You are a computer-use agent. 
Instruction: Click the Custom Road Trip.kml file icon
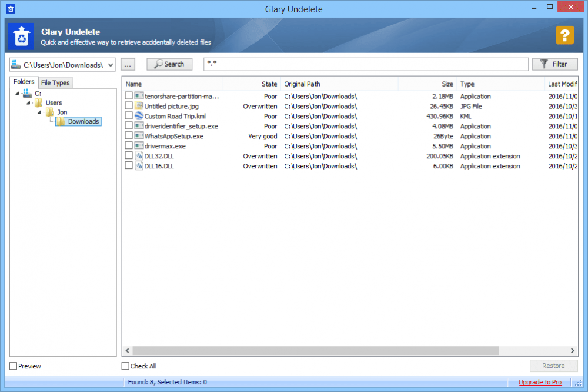click(139, 116)
